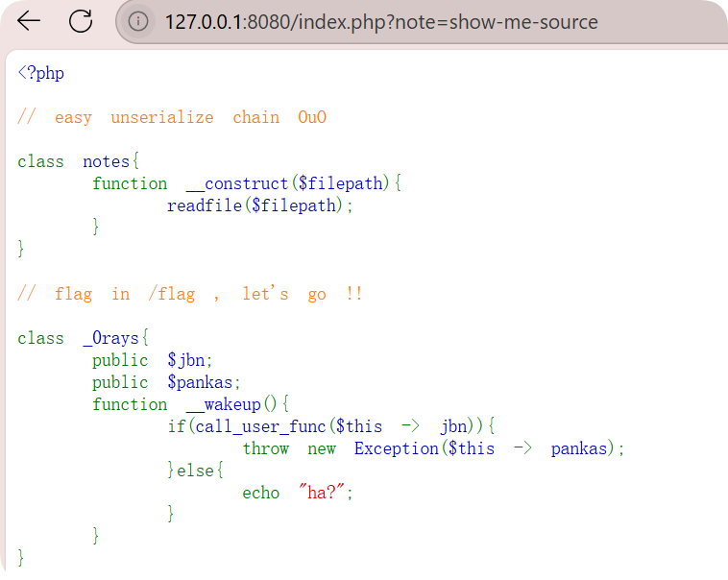Click the 'class _0rays{' line
Viewport: 728px width, 580px height.
[84, 338]
